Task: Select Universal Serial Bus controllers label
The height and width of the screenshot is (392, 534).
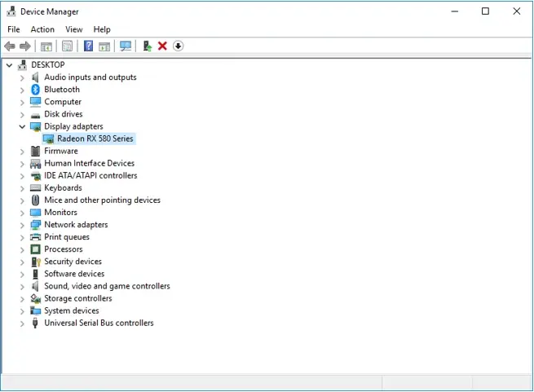Action: (99, 323)
